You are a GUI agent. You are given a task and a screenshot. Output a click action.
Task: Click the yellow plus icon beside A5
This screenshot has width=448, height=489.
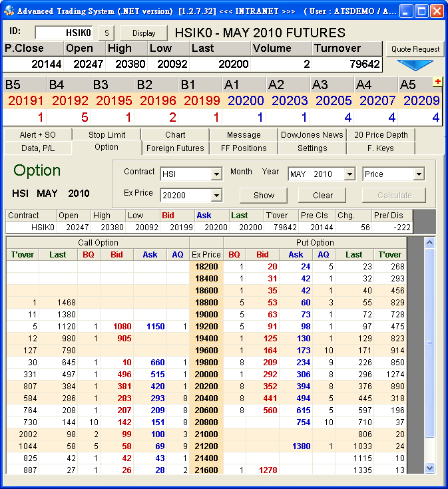[x=437, y=81]
